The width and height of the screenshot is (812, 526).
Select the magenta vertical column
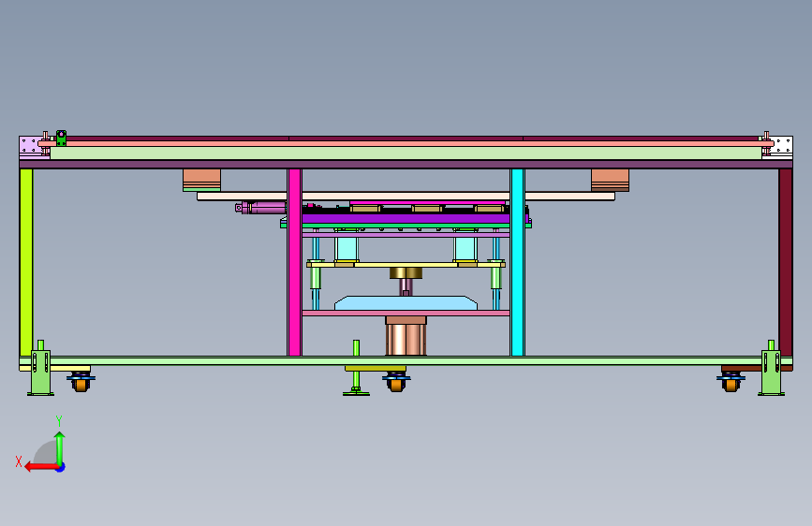pos(295,262)
